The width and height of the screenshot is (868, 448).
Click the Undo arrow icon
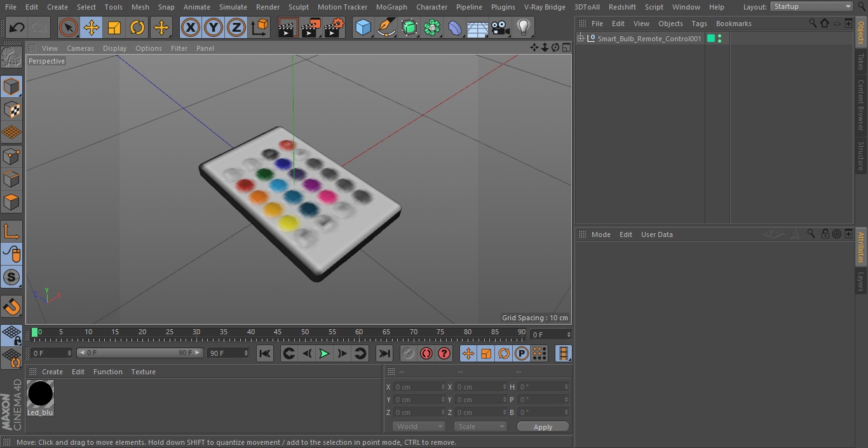click(17, 27)
